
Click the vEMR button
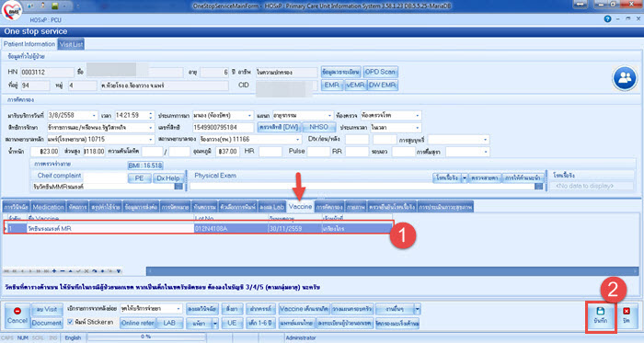355,85
